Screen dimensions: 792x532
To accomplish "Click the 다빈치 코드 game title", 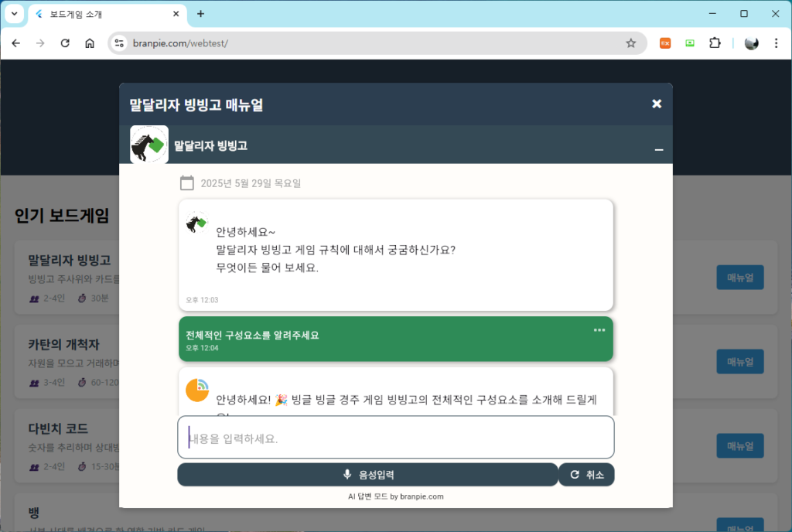I will click(58, 429).
